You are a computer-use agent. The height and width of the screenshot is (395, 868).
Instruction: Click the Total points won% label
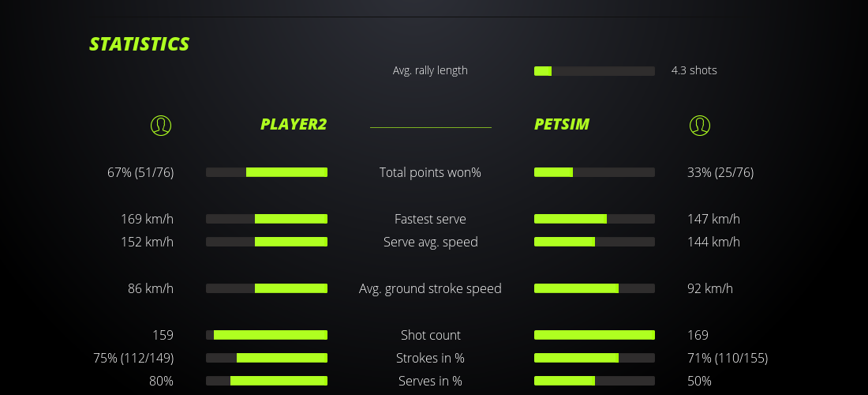pyautogui.click(x=430, y=172)
